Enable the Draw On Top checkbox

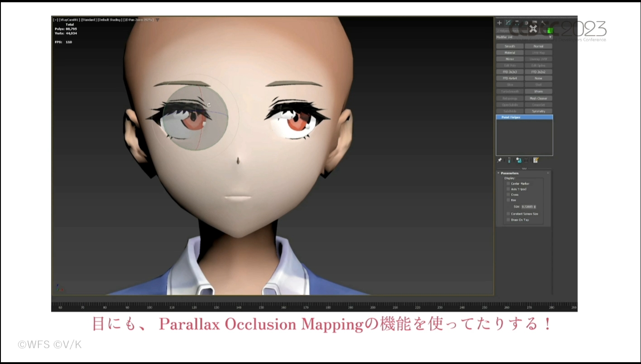(x=508, y=220)
